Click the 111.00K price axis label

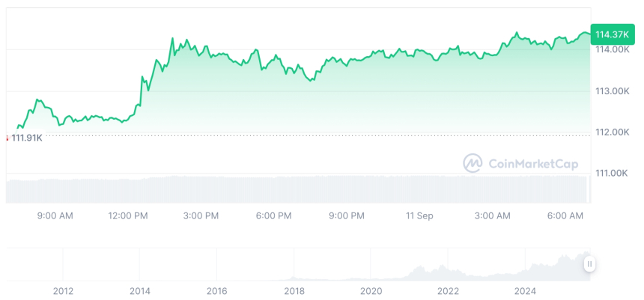click(612, 174)
